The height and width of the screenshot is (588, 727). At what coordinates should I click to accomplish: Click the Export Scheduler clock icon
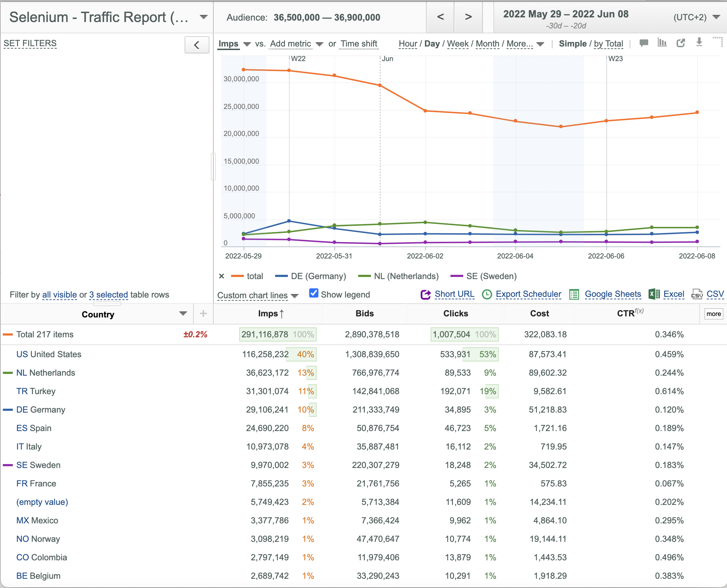click(487, 294)
